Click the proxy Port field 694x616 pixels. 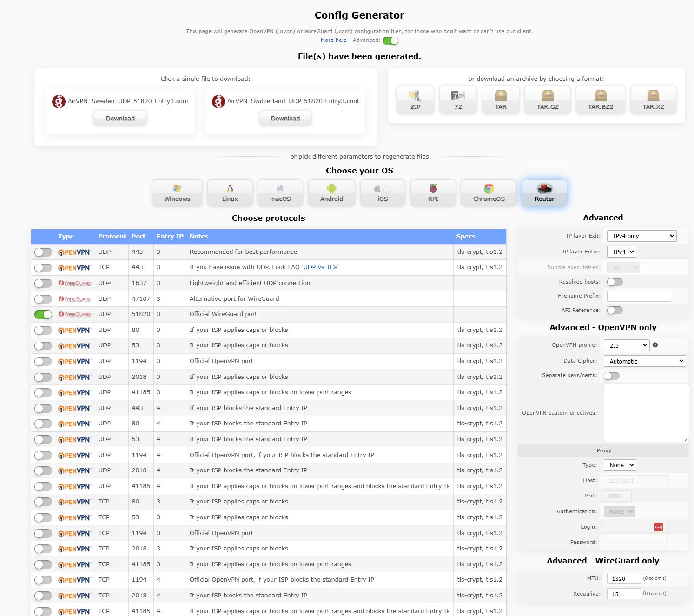(x=618, y=496)
